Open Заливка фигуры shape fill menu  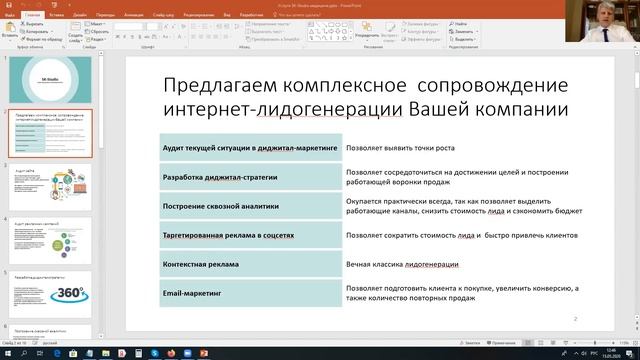coord(420,24)
